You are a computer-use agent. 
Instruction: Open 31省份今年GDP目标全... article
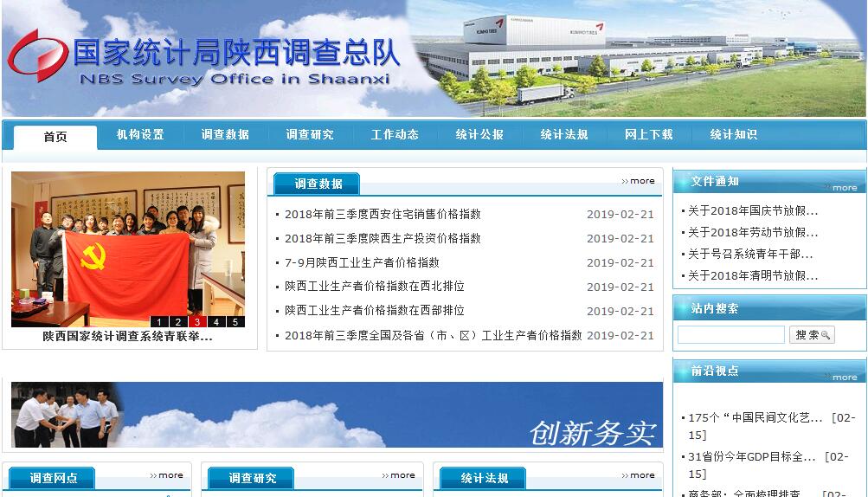point(752,457)
